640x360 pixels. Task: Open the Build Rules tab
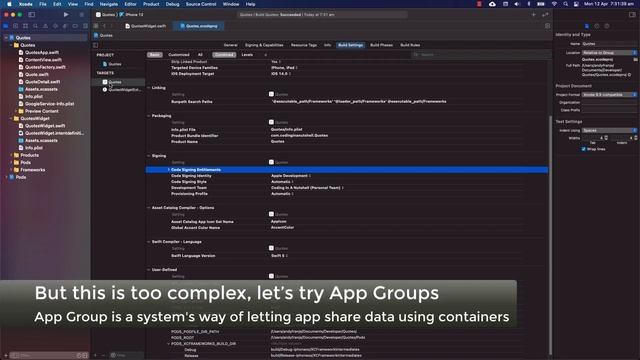(410, 45)
